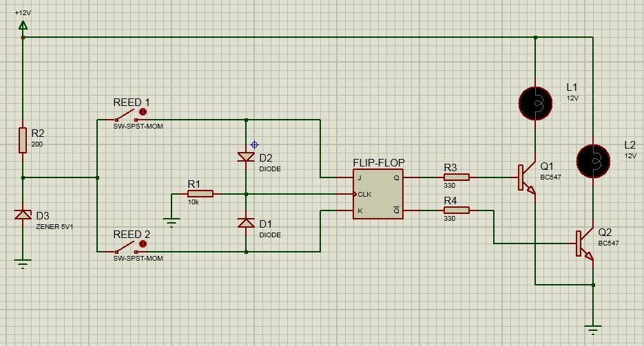Click the +12V label text
Viewport: 644px width, 346px height.
point(23,12)
